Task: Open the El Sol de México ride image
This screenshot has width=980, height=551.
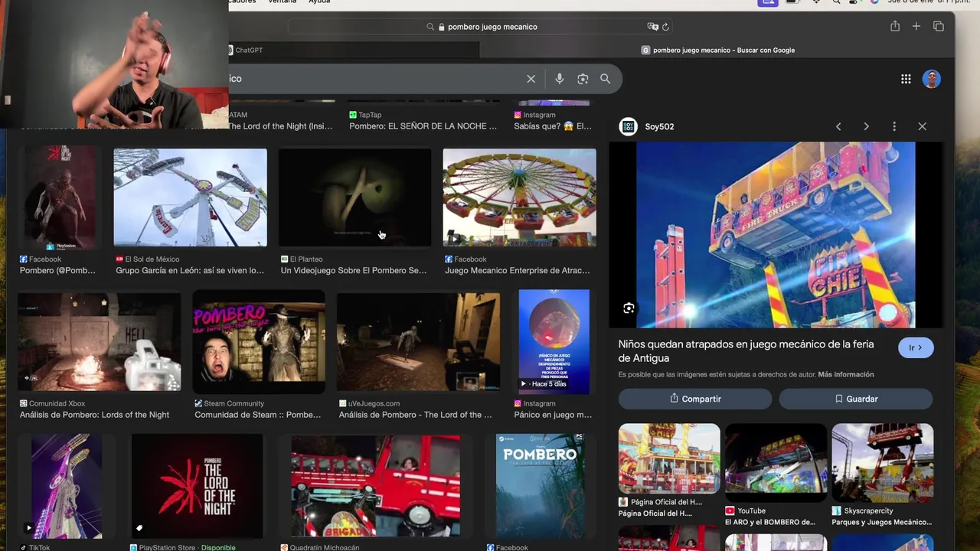Action: (x=191, y=197)
